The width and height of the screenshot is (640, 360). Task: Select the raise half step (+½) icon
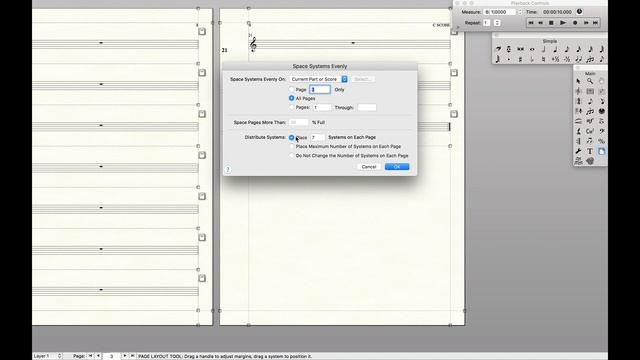[x=555, y=60]
